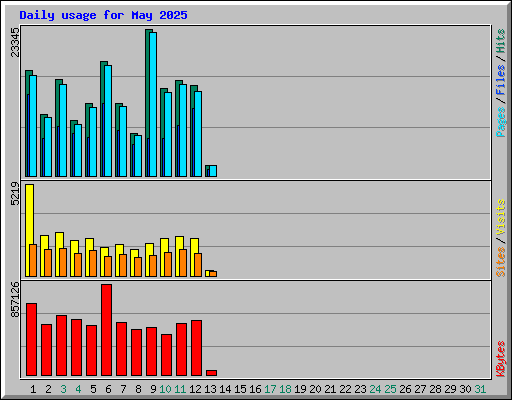512x400 pixels.
Task: Click day 13 on the x-axis
Action: click(x=210, y=389)
